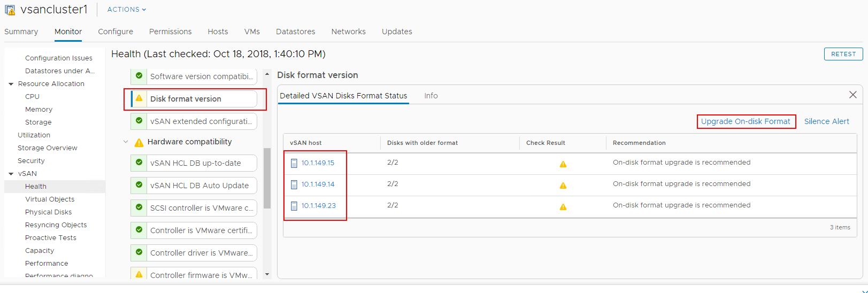Click warning icon in 10.1.149.14 row
868x293 pixels.
[563, 186]
